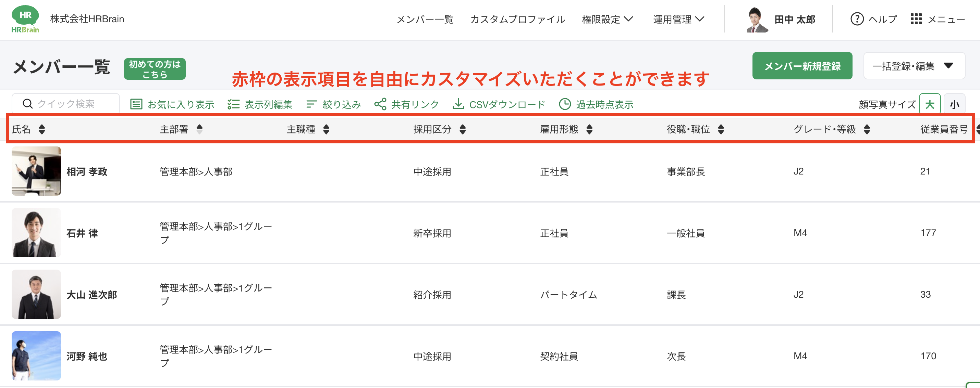Screen dimensions: 980x388
Task: Sort the list by 氏名 column
Action: pos(42,130)
